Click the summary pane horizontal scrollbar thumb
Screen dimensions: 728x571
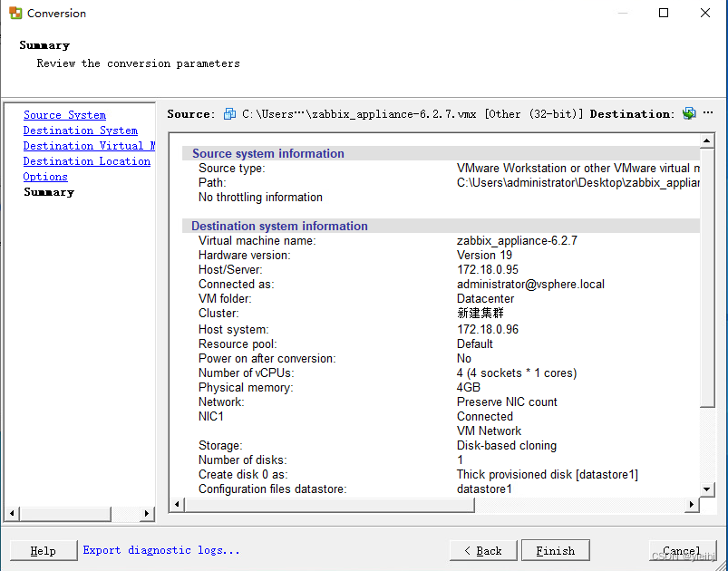(329, 504)
